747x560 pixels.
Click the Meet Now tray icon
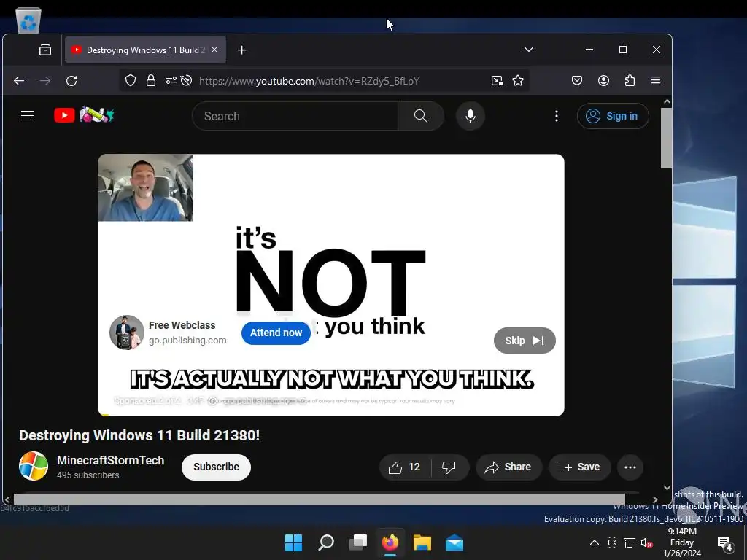coord(612,542)
